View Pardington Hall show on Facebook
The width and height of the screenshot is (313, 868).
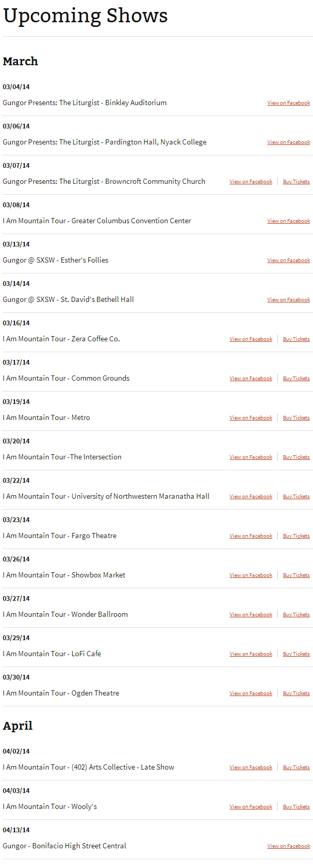[288, 142]
